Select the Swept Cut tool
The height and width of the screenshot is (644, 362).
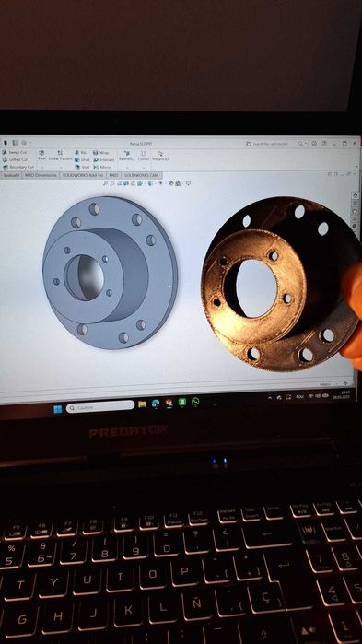click(15, 152)
